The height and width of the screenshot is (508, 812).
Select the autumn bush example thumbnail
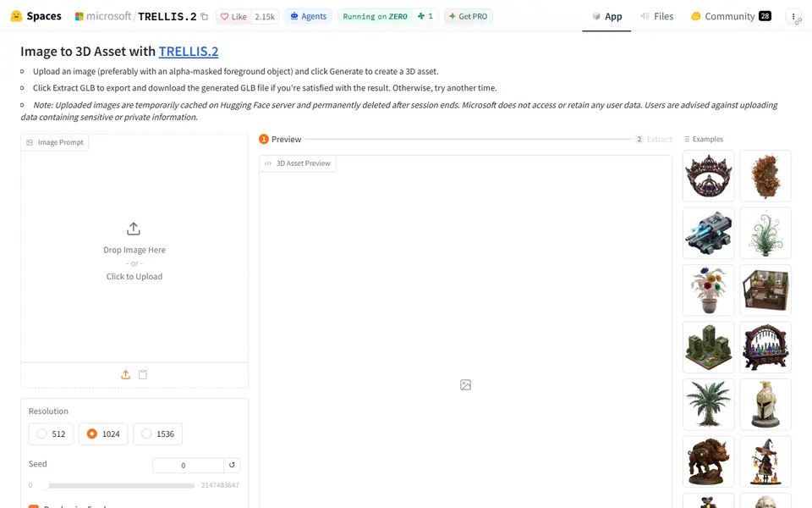click(765, 176)
